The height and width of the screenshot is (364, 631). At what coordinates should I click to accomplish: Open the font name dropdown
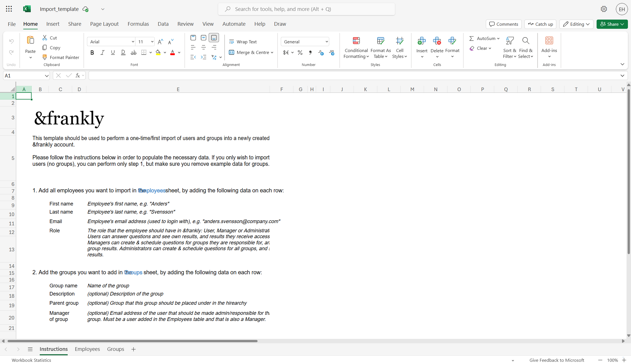point(133,42)
